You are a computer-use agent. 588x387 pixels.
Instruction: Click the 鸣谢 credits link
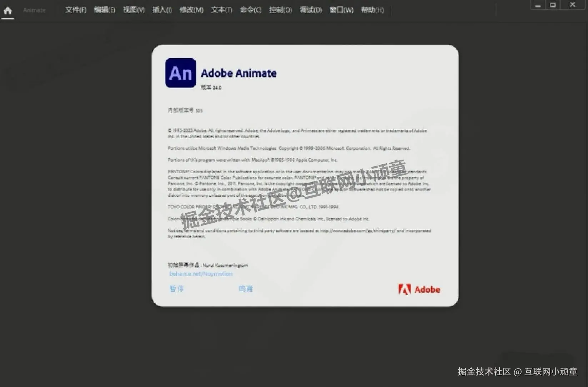click(x=246, y=289)
